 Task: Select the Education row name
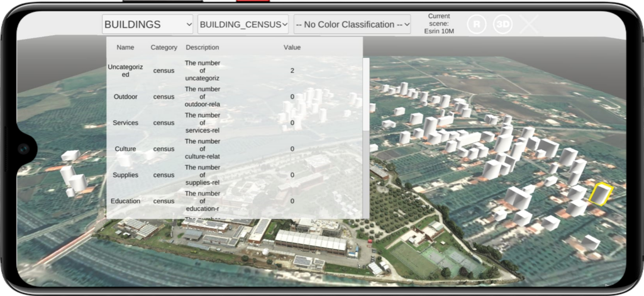125,200
